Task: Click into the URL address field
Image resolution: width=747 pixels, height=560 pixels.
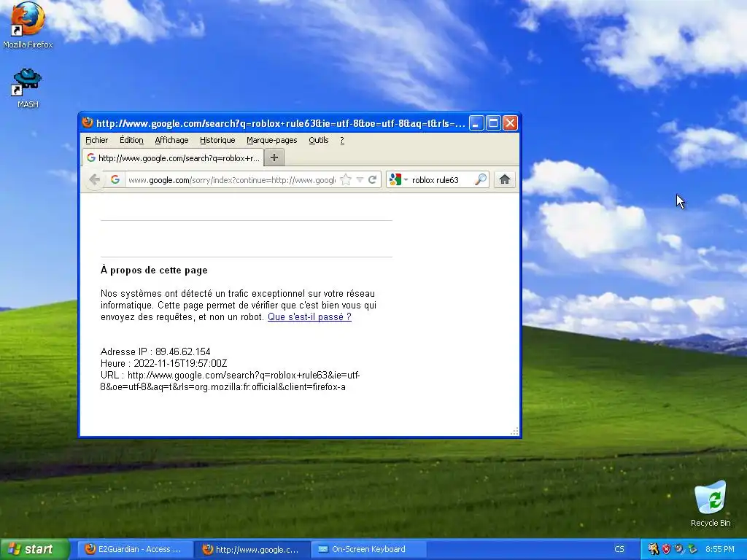Action: [232, 179]
